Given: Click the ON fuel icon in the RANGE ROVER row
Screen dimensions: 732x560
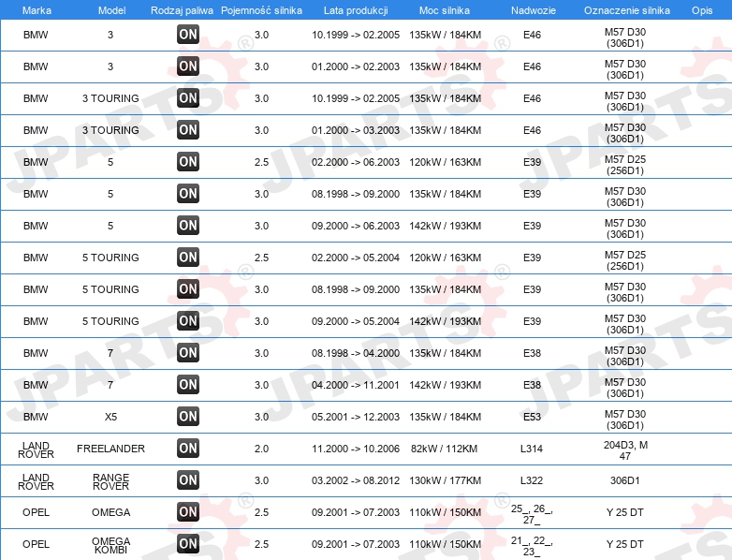Looking at the screenshot, I should point(188,479).
